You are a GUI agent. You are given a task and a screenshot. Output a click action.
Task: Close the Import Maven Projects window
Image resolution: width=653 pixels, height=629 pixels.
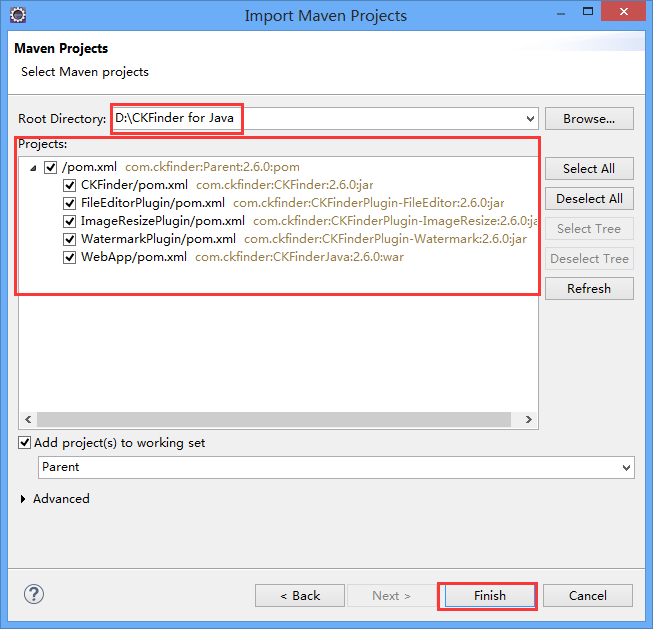click(x=623, y=11)
